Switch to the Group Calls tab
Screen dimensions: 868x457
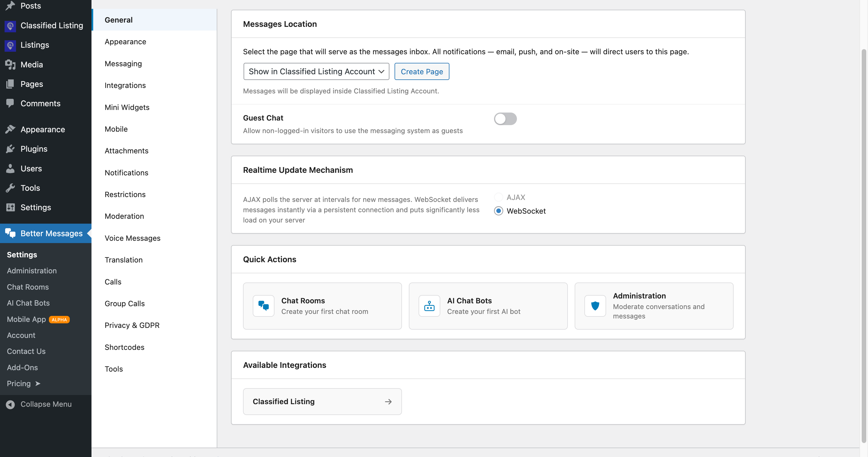point(154,304)
